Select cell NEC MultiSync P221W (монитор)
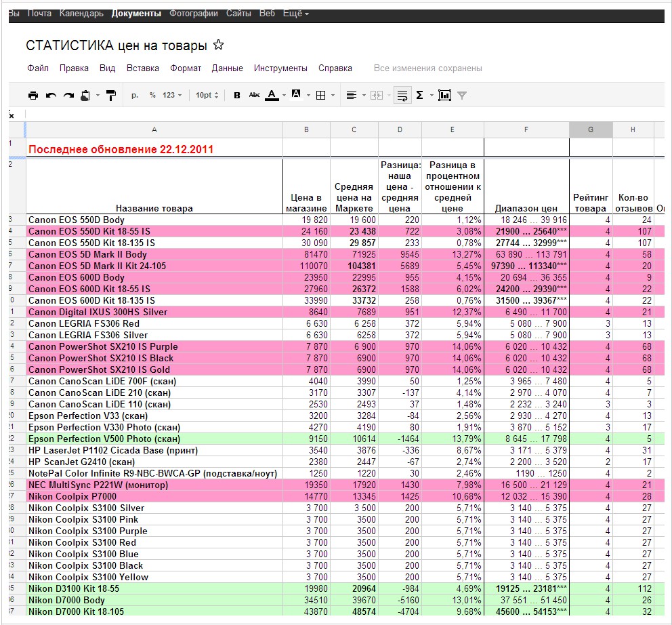672x625 pixels. [154, 485]
